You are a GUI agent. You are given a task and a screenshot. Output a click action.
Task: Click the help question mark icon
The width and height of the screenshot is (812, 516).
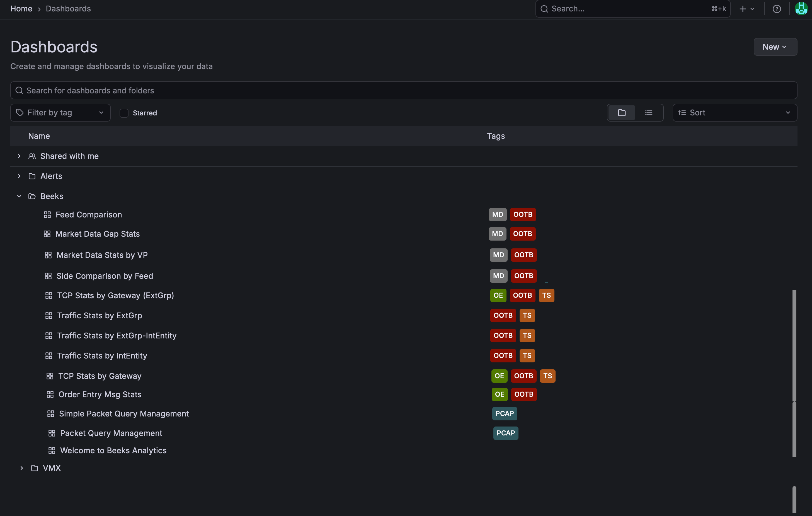pyautogui.click(x=777, y=9)
